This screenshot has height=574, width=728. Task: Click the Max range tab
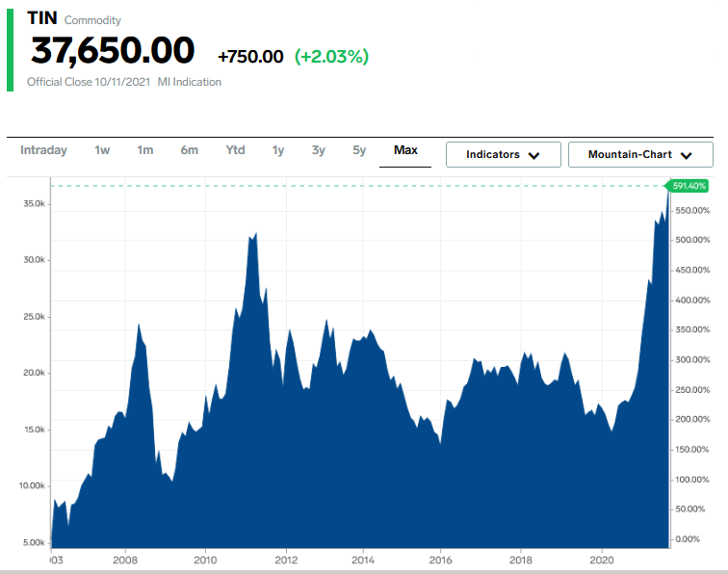pos(405,150)
